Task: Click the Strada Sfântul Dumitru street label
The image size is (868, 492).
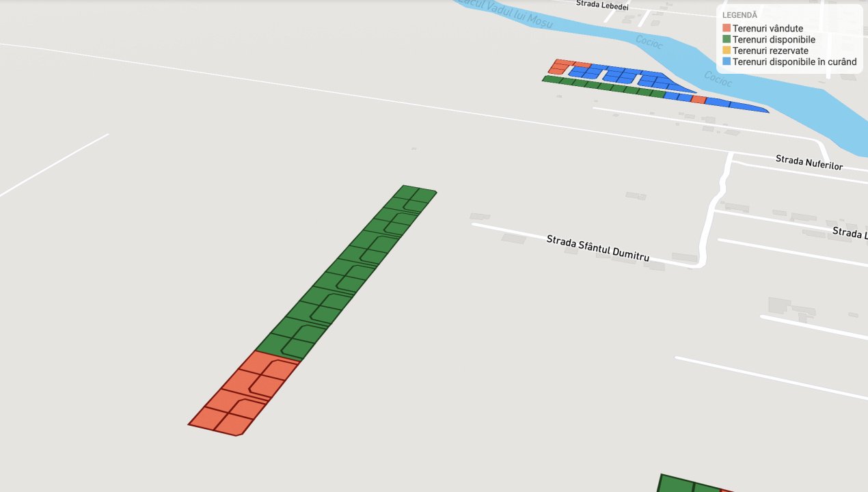Action: [x=598, y=249]
